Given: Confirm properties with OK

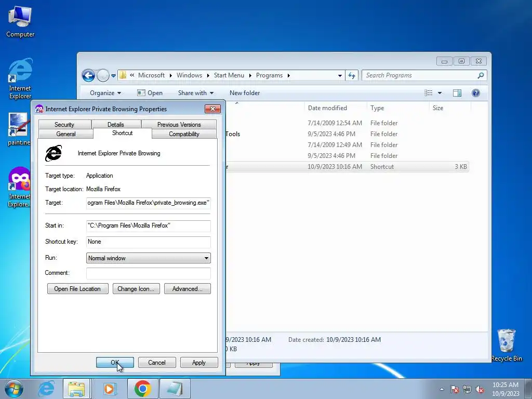Looking at the screenshot, I should (115, 362).
